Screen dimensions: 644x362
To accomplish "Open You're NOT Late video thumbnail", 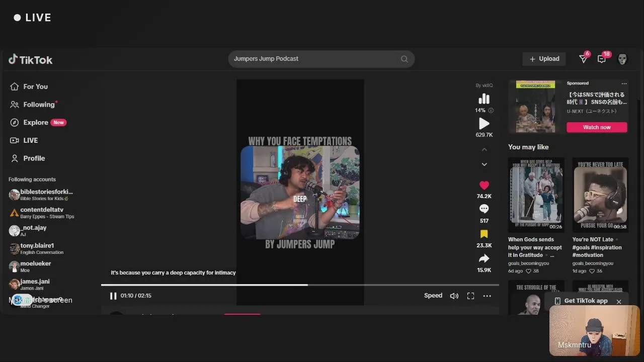I will (x=600, y=195).
